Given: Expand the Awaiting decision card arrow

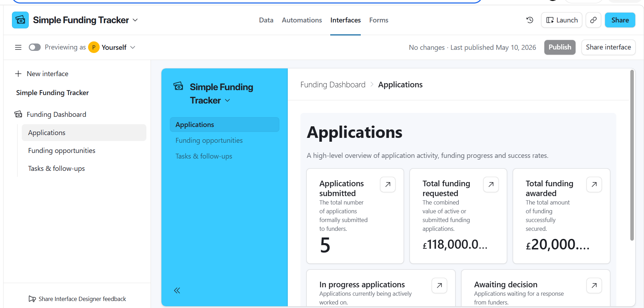Looking at the screenshot, I should [x=594, y=286].
